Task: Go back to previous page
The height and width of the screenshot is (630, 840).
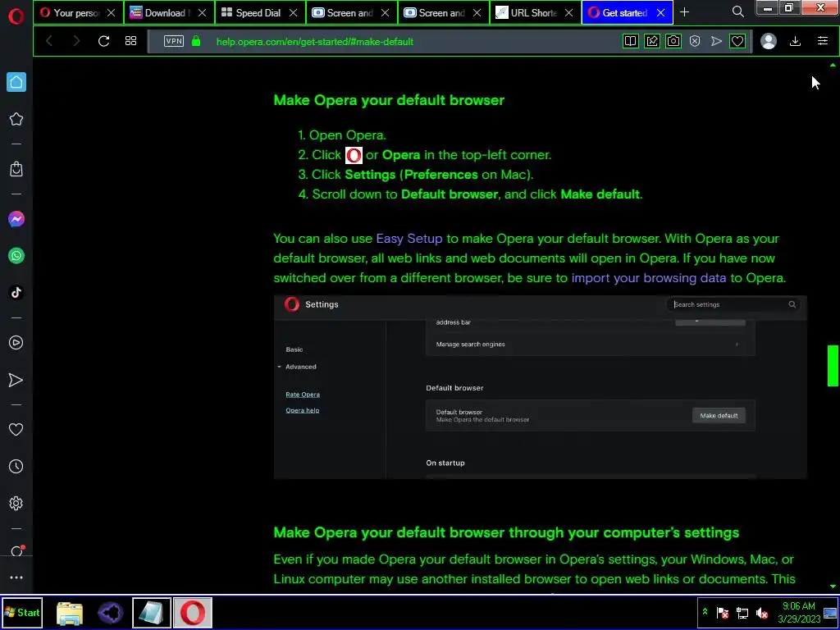Action: click(49, 41)
